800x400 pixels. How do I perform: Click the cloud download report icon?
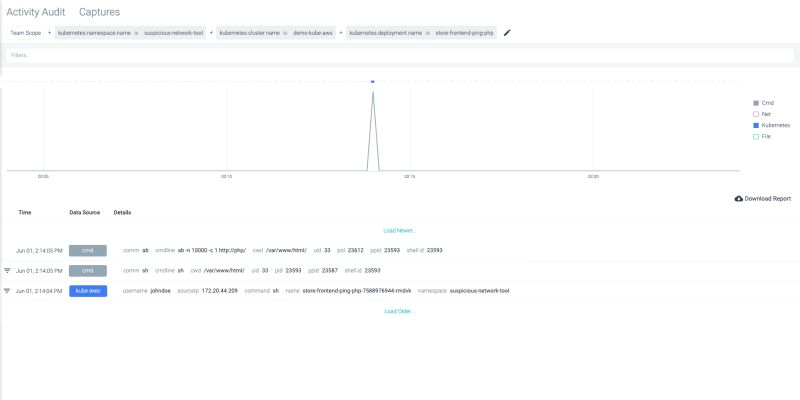click(738, 198)
